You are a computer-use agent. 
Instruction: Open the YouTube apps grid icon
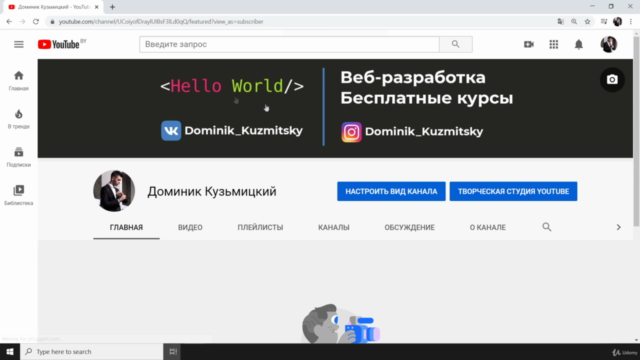(554, 44)
